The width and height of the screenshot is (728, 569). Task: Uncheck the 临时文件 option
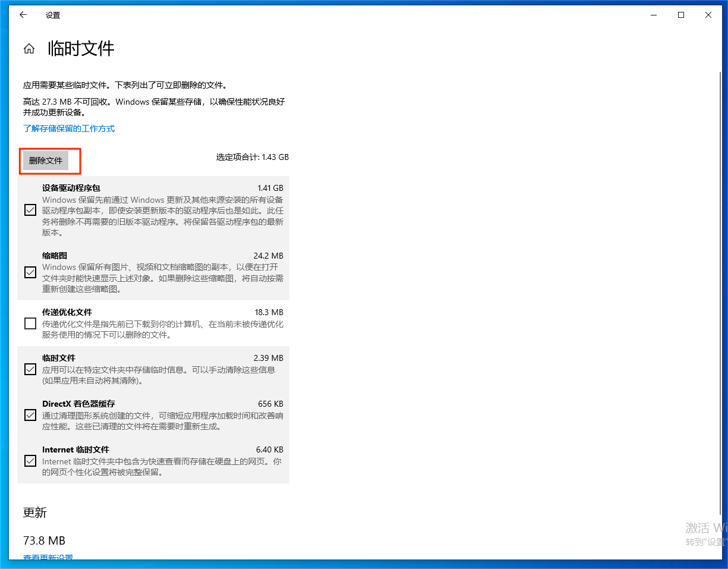(30, 369)
